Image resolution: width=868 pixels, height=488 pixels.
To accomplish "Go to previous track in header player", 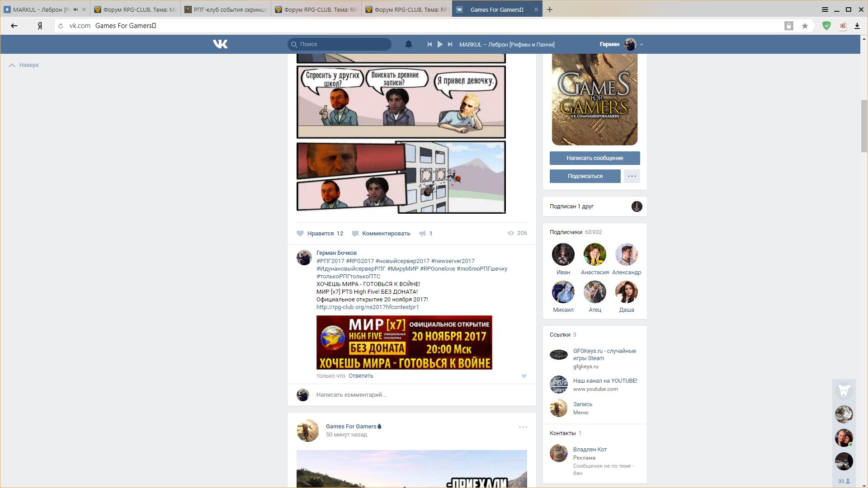I will [x=429, y=44].
